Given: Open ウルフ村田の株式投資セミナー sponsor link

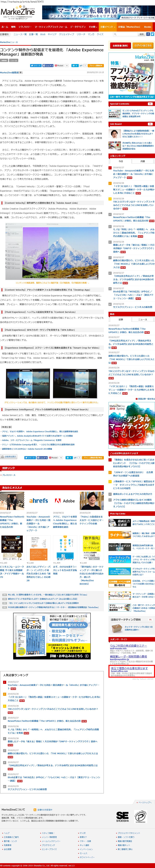Looking at the screenshot, I should (x=128, y=646).
